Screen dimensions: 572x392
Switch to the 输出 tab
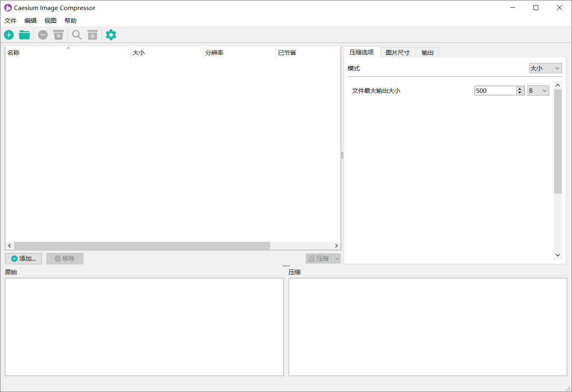tap(427, 52)
